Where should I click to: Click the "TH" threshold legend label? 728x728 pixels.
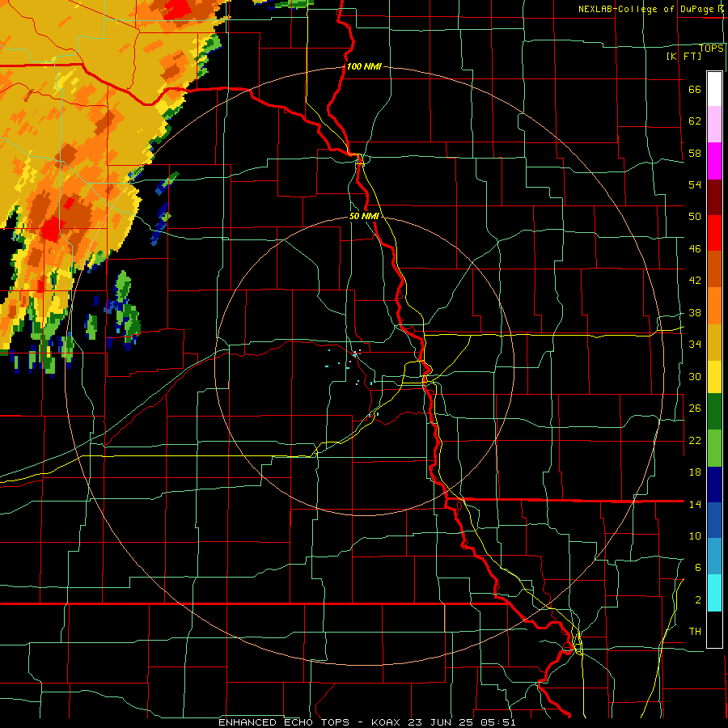tap(695, 632)
